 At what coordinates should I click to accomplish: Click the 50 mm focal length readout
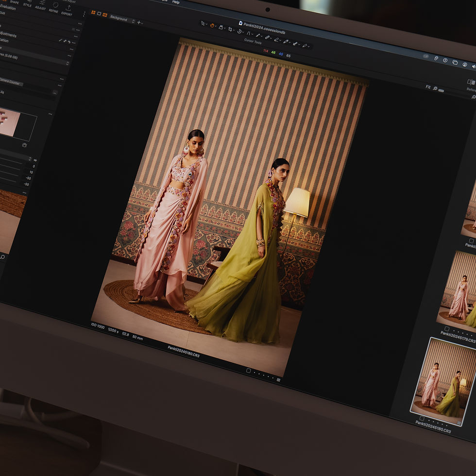(137, 337)
